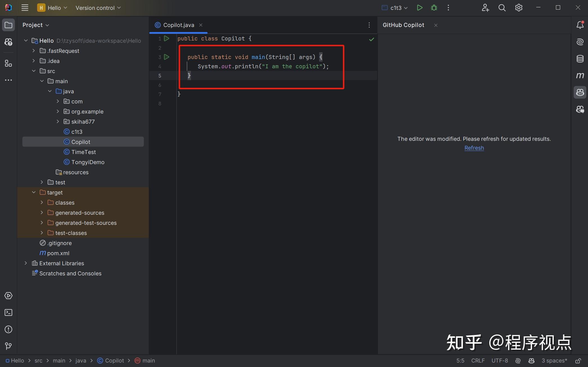Click run gutter arrow beside main method
Image resolution: width=588 pixels, height=367 pixels.
166,57
